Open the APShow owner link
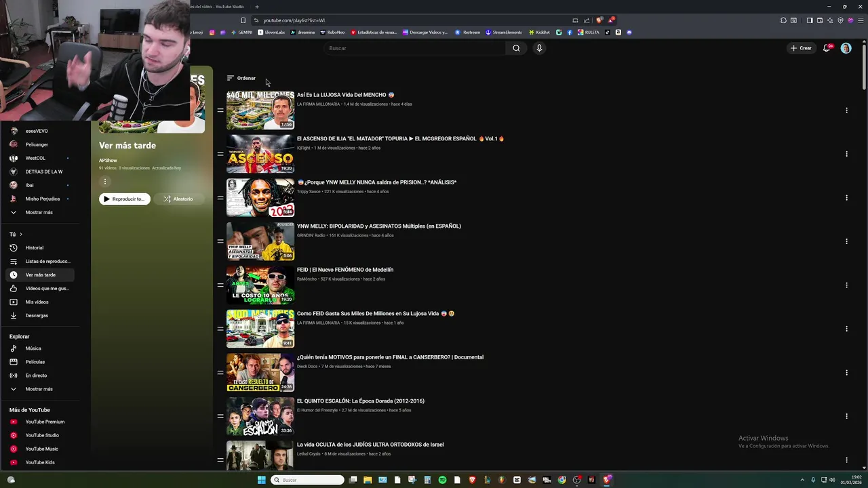Image resolution: width=868 pixels, height=488 pixels. 108,161
